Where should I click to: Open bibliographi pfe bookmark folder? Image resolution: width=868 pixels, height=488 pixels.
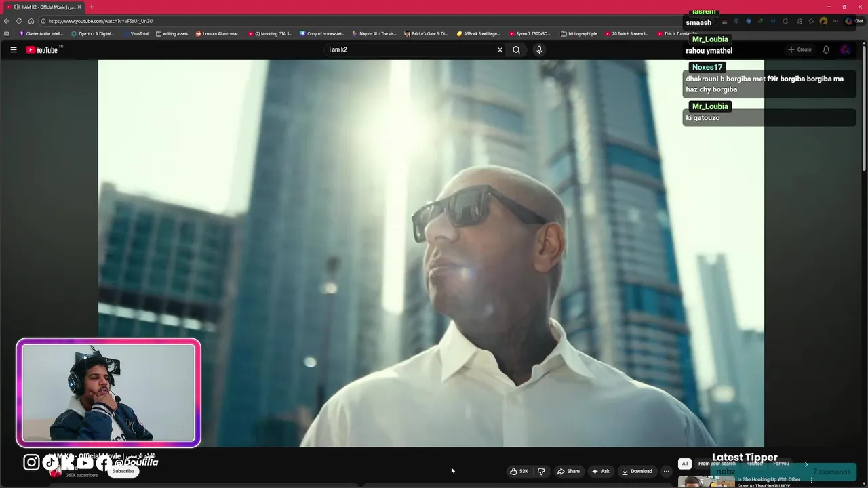pos(579,33)
